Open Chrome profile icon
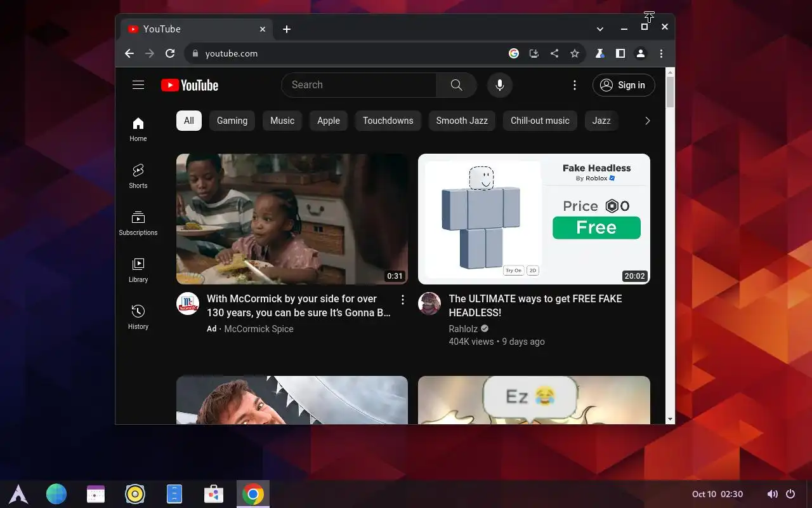This screenshot has height=508, width=812. 641,53
